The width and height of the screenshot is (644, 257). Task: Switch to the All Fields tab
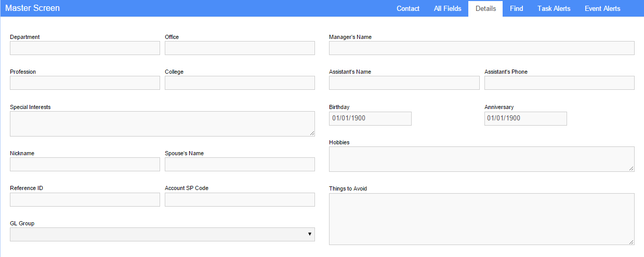pos(448,8)
